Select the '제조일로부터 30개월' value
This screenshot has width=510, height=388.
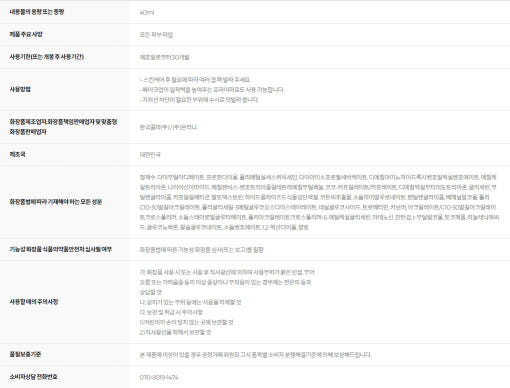pyautogui.click(x=164, y=57)
